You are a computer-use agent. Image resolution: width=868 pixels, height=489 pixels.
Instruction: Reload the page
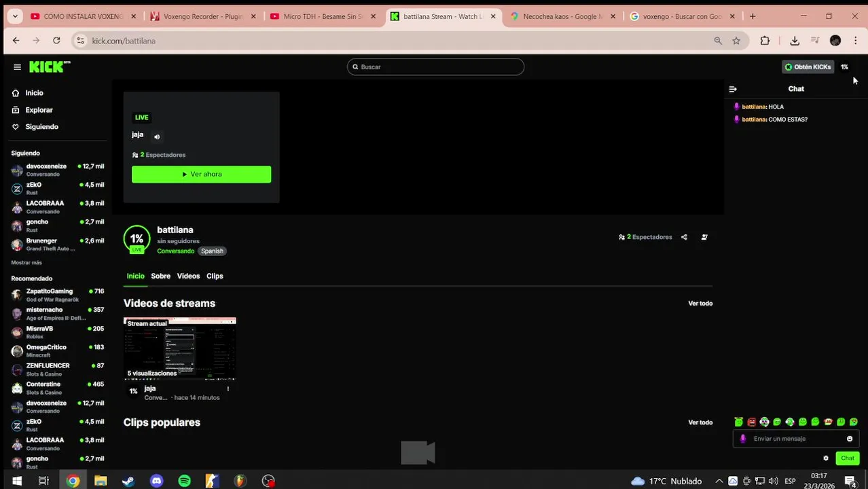pos(56,41)
